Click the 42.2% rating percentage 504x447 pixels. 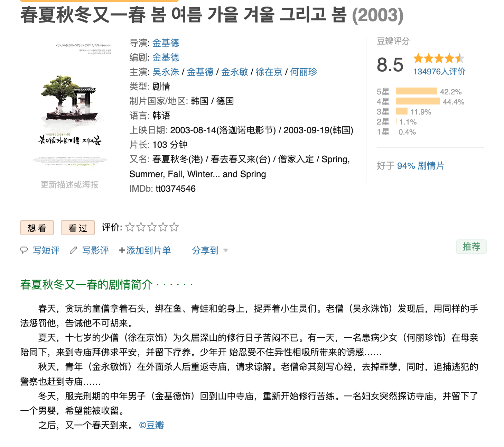[451, 92]
